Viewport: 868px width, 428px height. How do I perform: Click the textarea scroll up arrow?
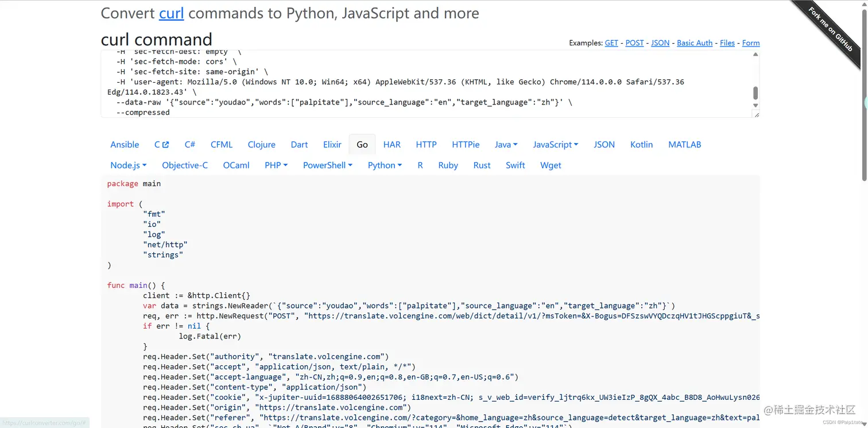point(755,55)
